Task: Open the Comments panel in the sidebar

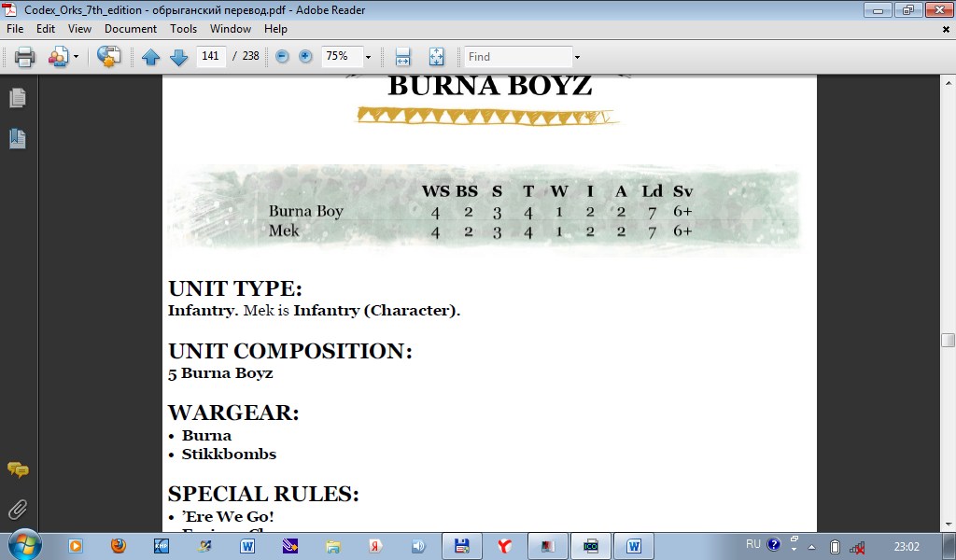Action: pyautogui.click(x=18, y=469)
